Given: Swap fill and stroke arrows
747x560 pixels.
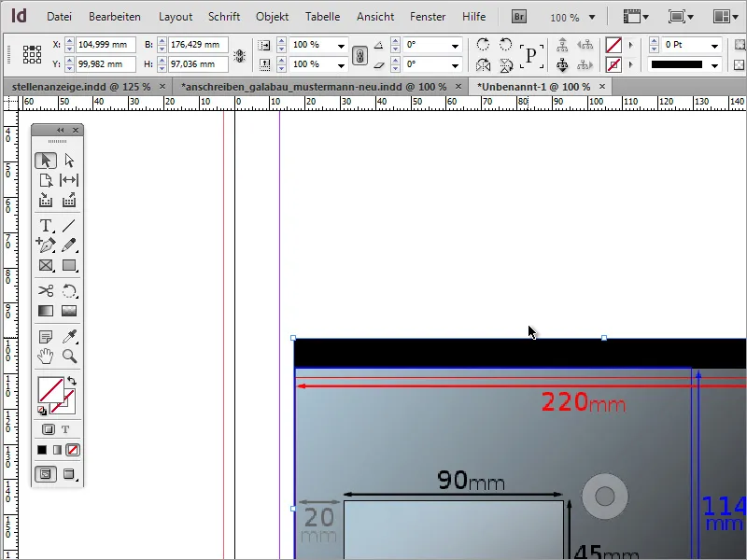Looking at the screenshot, I should (x=72, y=381).
